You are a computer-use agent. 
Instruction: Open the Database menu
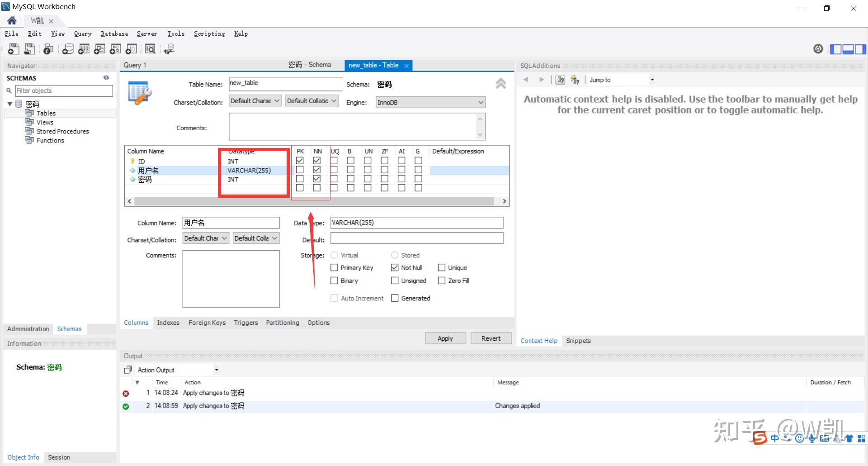114,34
